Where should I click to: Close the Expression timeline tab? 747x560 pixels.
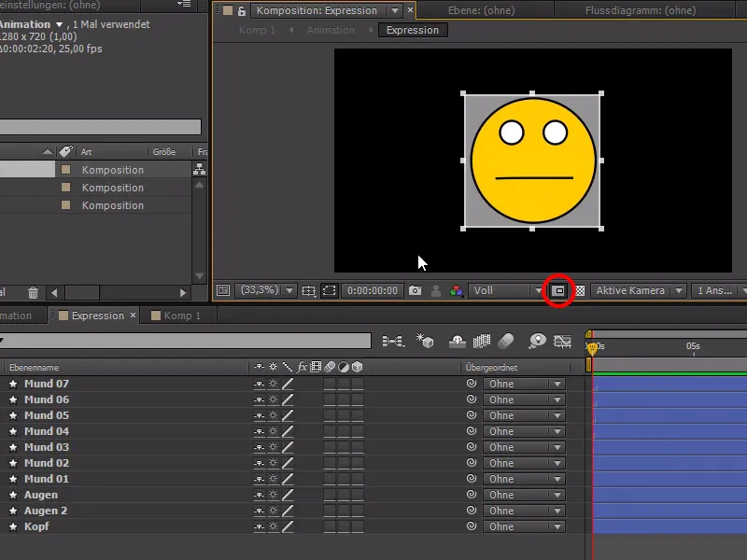click(133, 315)
